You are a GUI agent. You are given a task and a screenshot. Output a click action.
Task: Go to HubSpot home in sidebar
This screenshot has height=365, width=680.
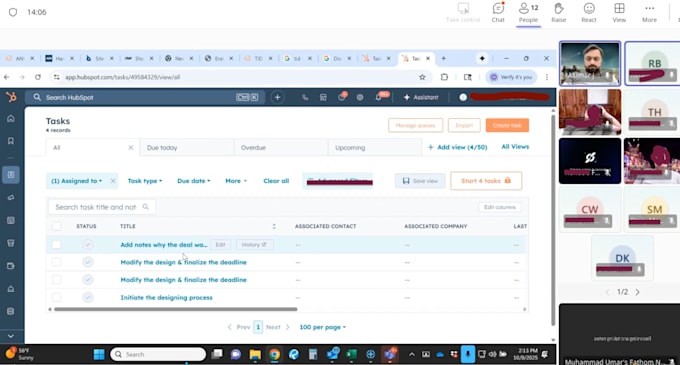coord(11,118)
